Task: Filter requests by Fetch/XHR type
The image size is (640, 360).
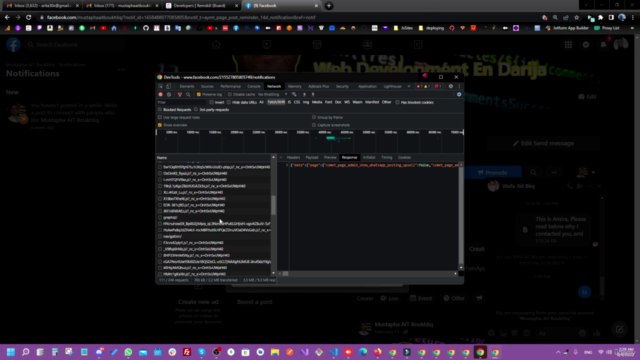Action: point(276,102)
